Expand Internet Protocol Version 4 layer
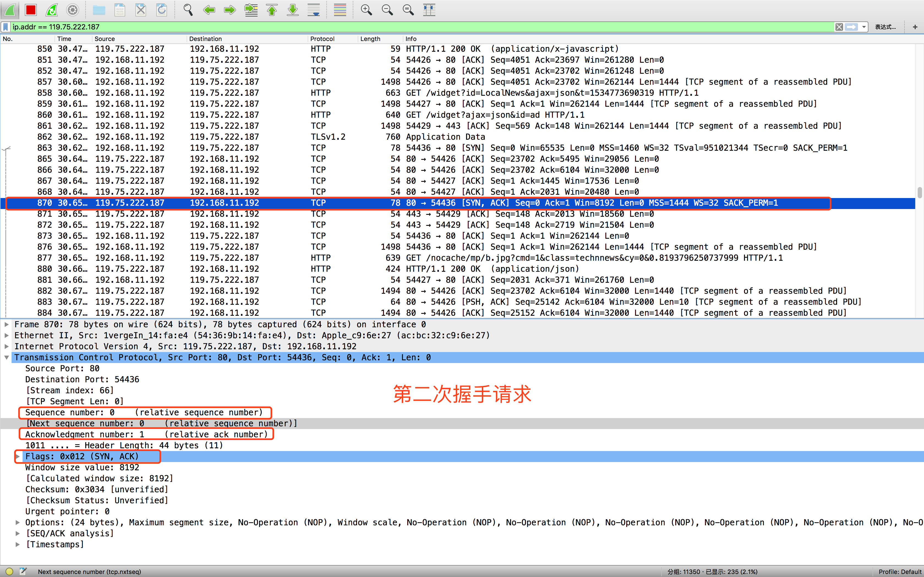The width and height of the screenshot is (924, 577). tap(7, 347)
